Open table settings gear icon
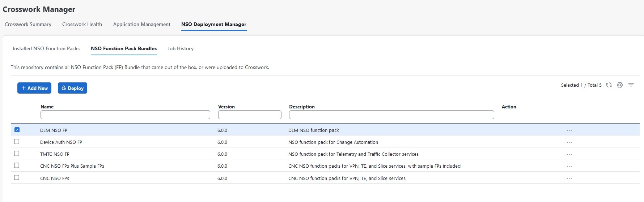 coord(620,85)
